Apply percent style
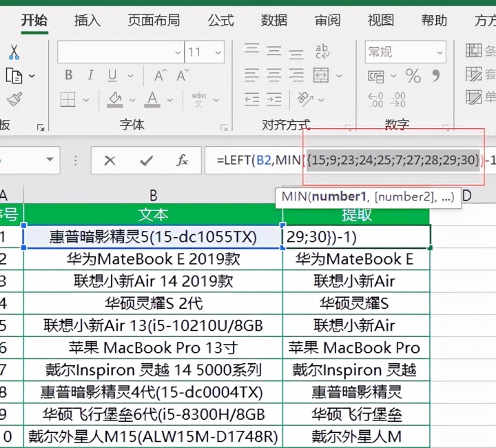Screen dimensions: 496x448 (x=413, y=76)
